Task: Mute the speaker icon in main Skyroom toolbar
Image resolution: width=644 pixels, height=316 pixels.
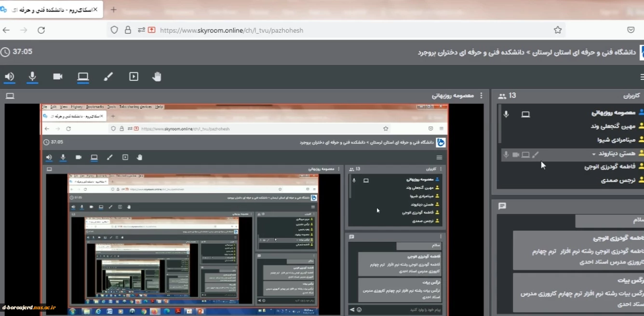Action: click(x=9, y=77)
